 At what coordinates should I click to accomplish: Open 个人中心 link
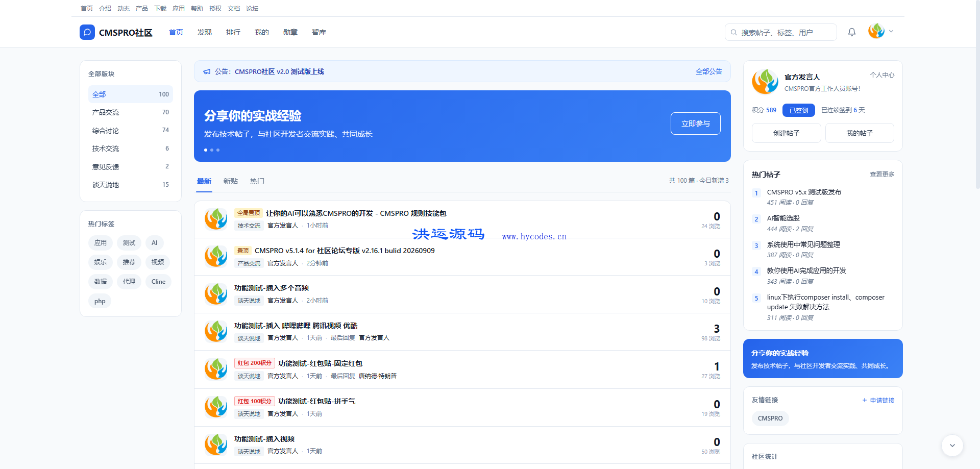(x=882, y=75)
